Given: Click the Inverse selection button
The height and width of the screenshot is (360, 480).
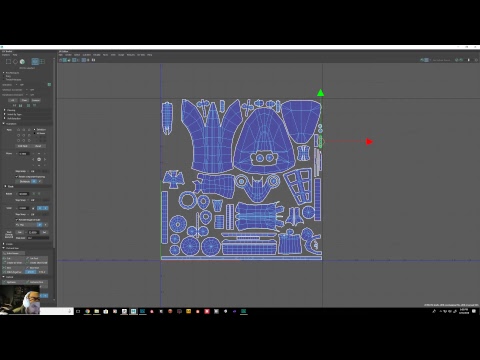Looking at the screenshot, I should [x=36, y=100].
